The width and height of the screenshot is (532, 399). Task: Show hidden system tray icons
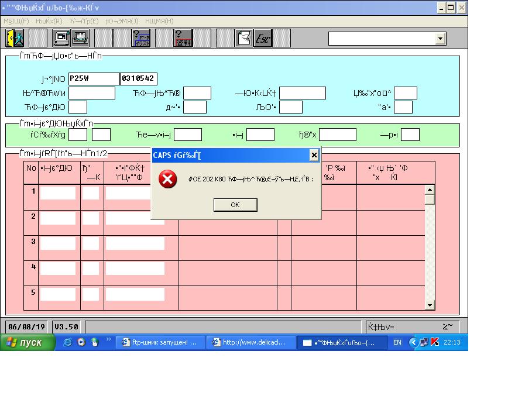tap(413, 342)
